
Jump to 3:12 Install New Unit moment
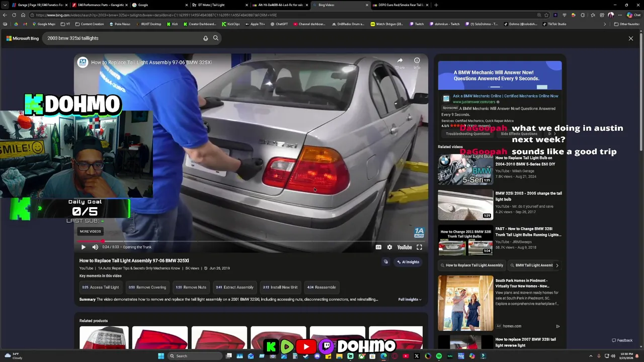tap(280, 287)
